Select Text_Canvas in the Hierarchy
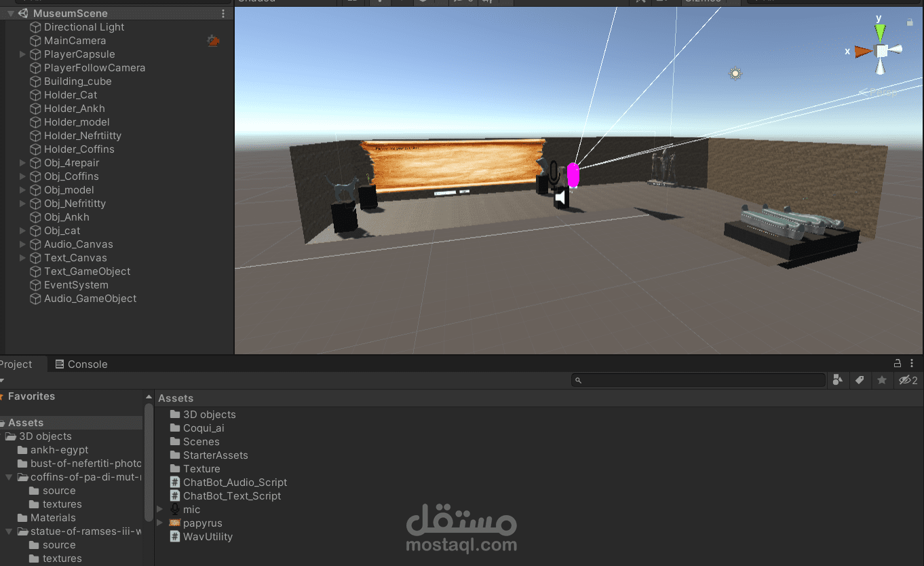This screenshot has height=566, width=924. [x=75, y=258]
